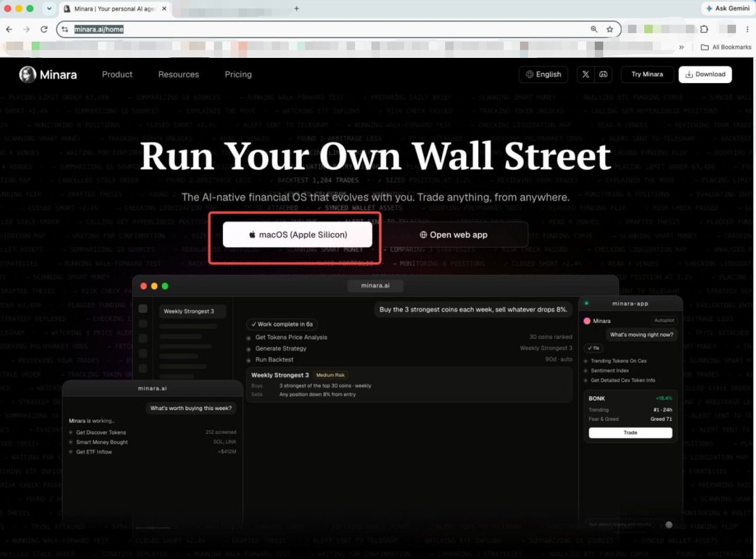Screen dimensions: 756x559
Task: Click the "Smart Money Bought" row
Action: (102, 443)
